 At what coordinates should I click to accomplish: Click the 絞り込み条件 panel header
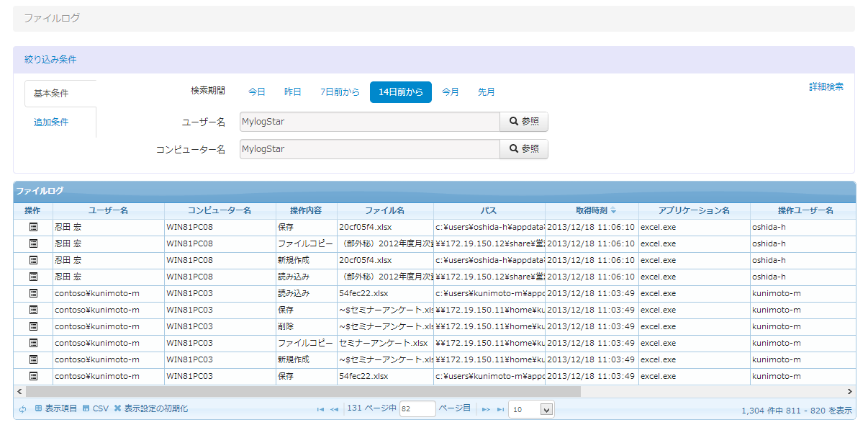pos(434,60)
